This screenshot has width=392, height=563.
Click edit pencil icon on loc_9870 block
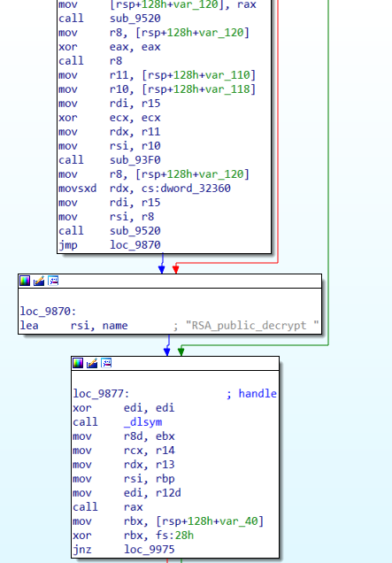pyautogui.click(x=39, y=281)
